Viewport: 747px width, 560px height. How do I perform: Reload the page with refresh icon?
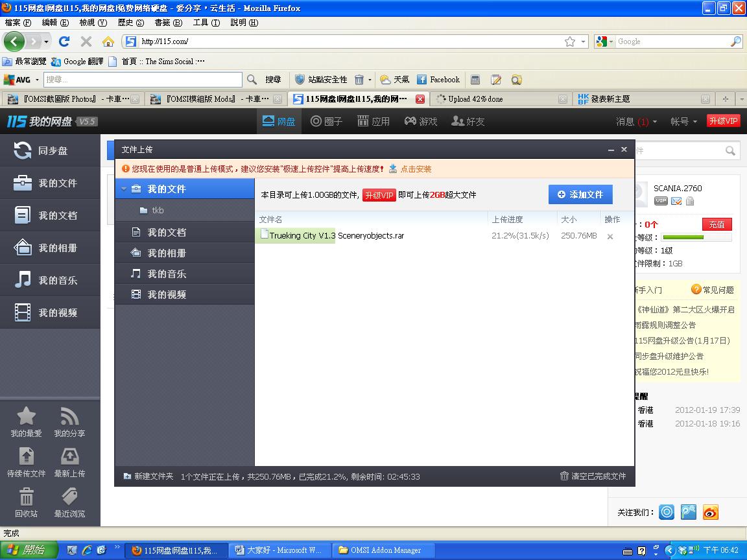point(64,41)
